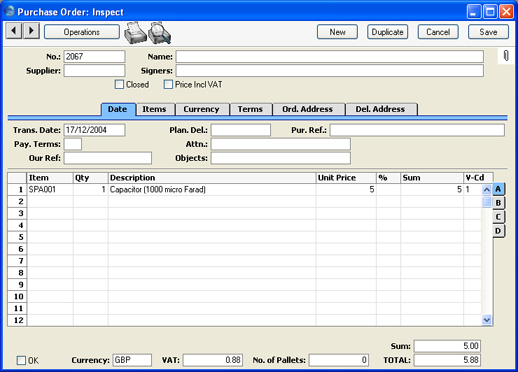Screen dimensions: 518x372
Task: Create a New purchase order
Action: [x=337, y=32]
